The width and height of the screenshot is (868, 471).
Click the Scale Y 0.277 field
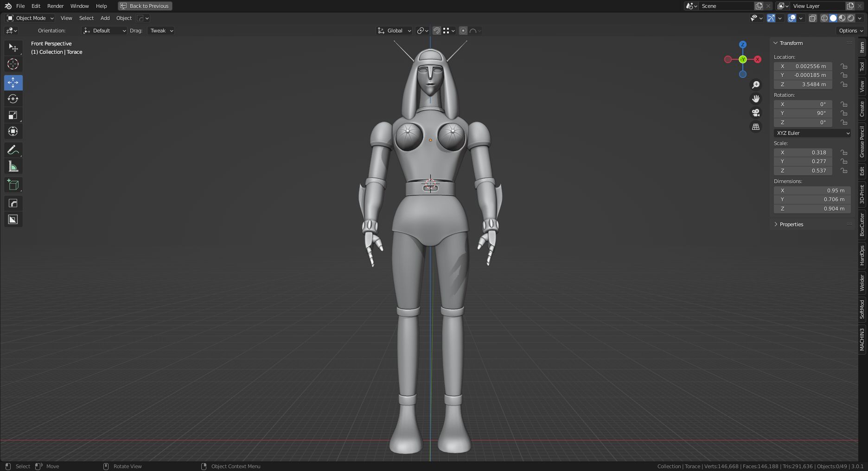(x=803, y=161)
